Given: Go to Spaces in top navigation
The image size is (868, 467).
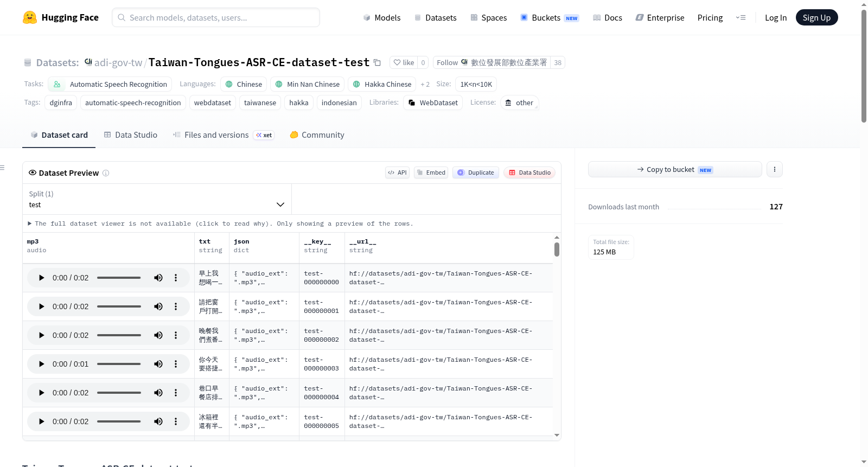Looking at the screenshot, I should click(x=488, y=17).
